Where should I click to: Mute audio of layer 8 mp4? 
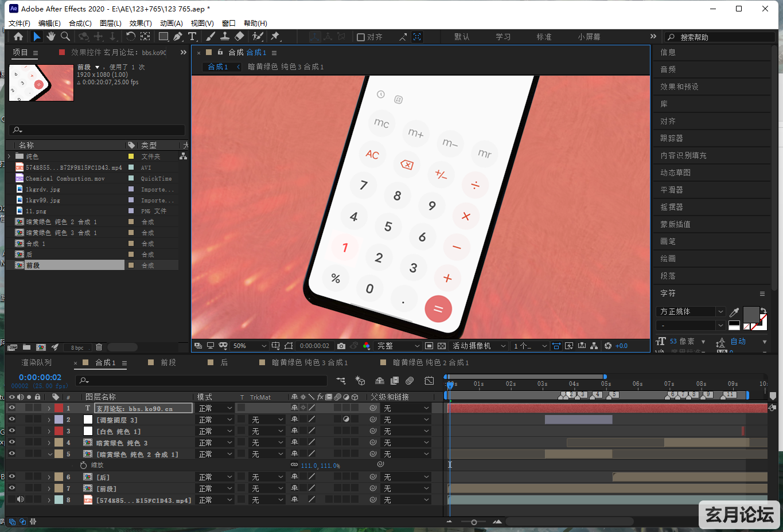(x=21, y=500)
